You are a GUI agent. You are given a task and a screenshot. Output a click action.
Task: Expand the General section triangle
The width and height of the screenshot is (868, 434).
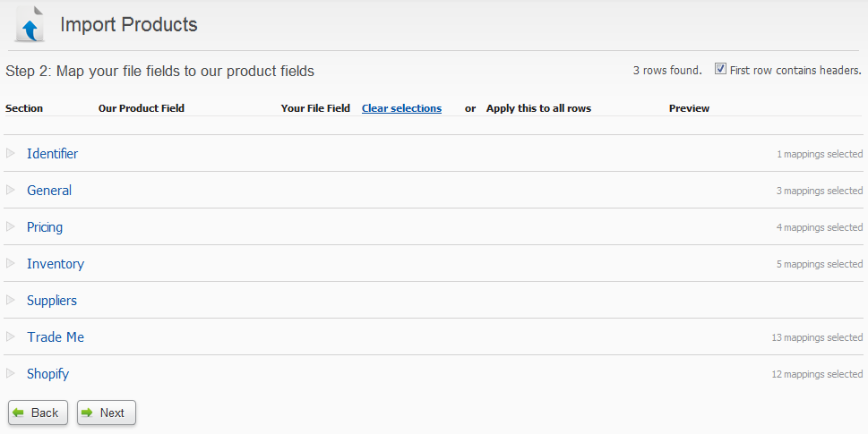click(x=11, y=190)
